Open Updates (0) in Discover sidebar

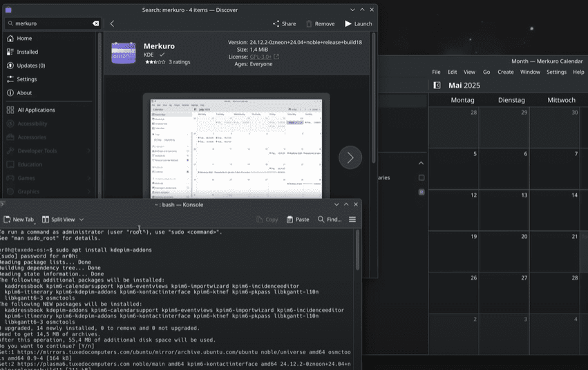31,66
